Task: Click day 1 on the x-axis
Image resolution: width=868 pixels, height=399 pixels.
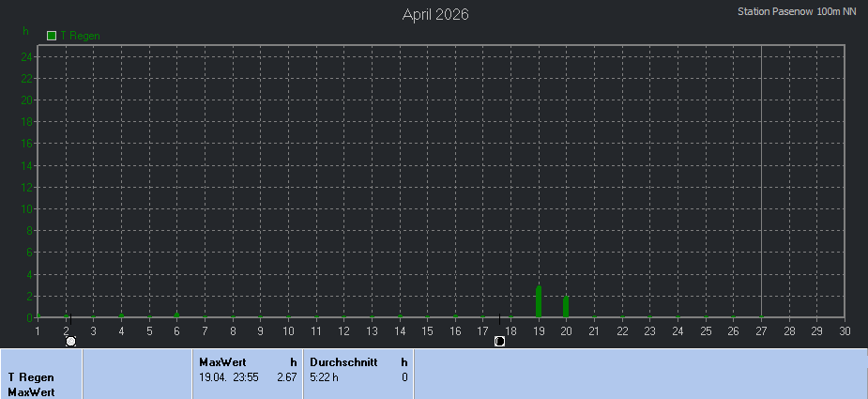Action: pos(38,330)
